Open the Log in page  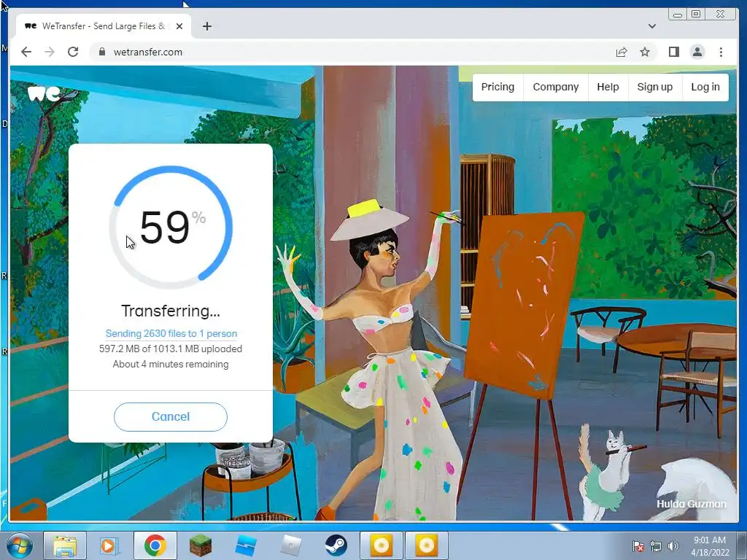click(705, 87)
